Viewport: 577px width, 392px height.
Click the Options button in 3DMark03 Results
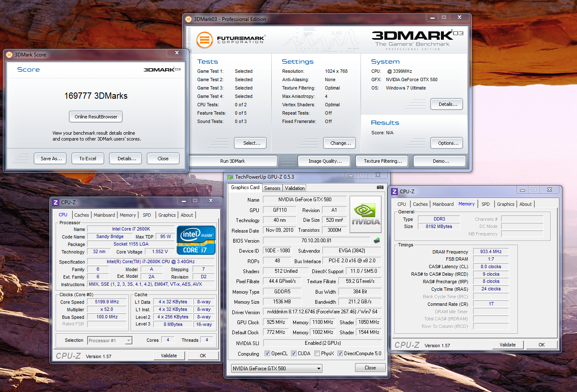[448, 143]
